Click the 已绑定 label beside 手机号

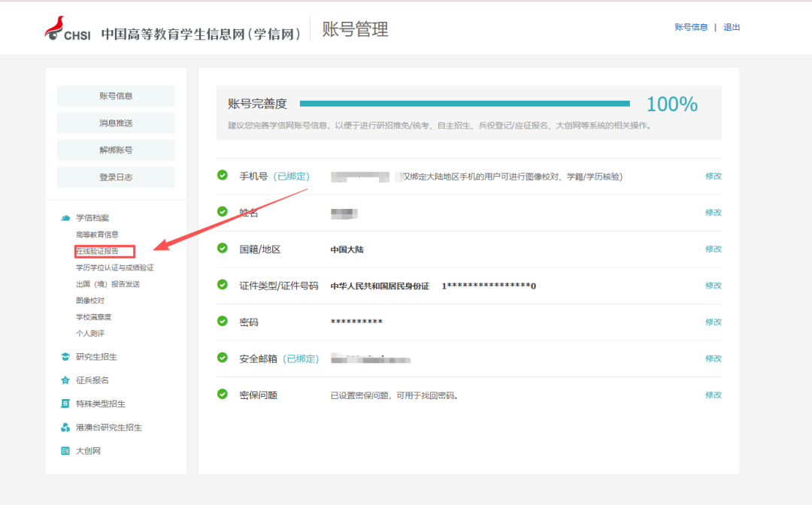click(292, 176)
